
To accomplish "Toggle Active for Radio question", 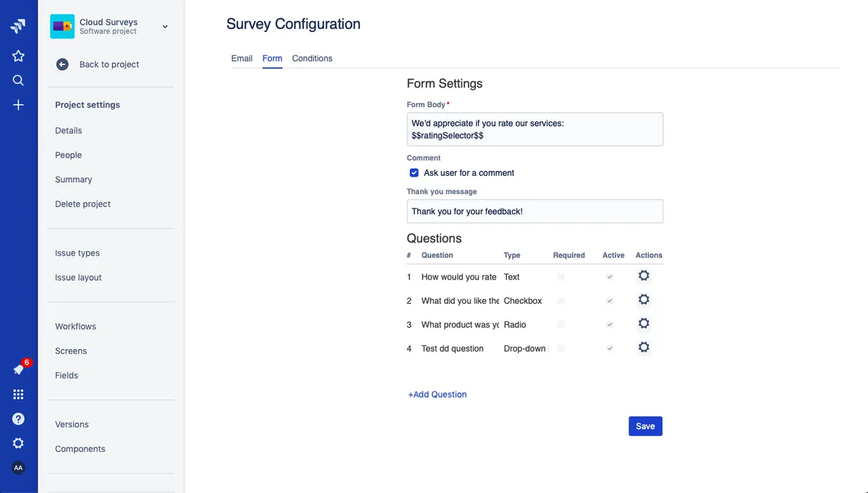I will coord(610,324).
